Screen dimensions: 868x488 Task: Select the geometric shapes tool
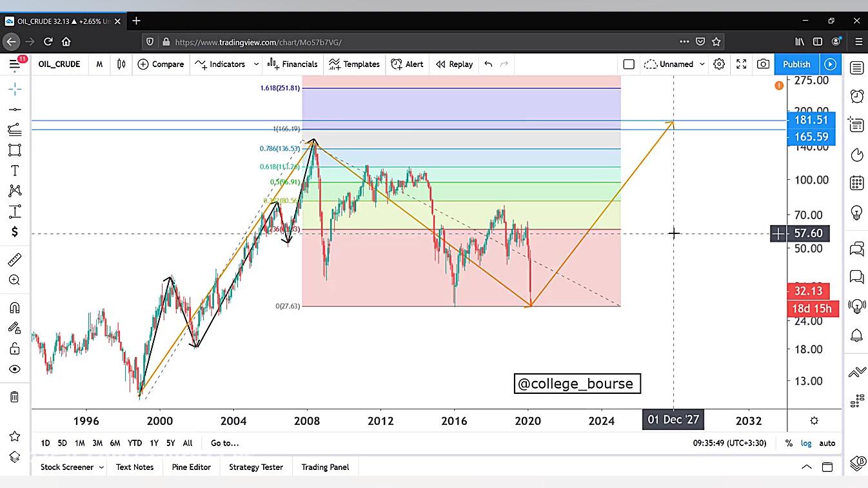[x=15, y=150]
